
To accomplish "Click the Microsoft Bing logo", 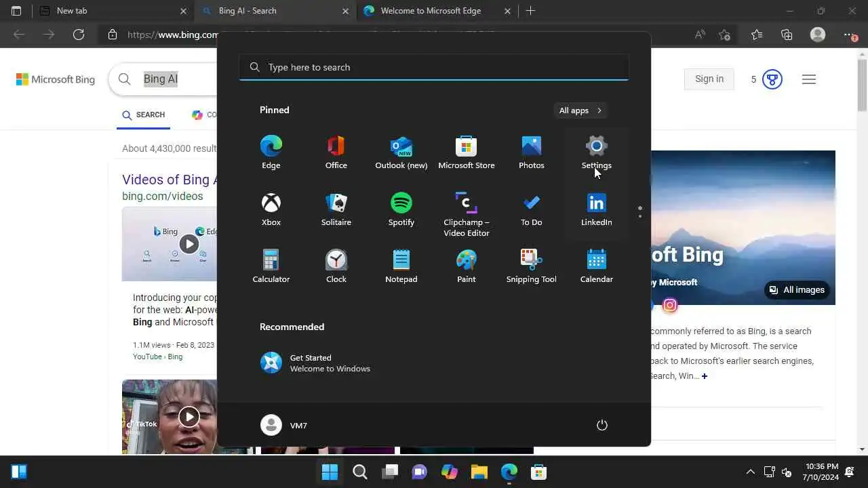I will tap(56, 79).
